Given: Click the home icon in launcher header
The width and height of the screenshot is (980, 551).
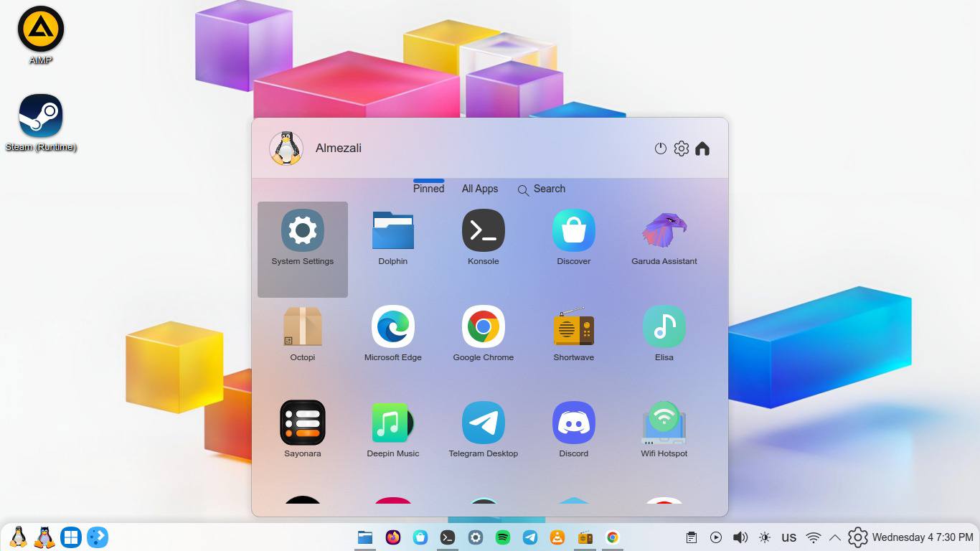Looking at the screenshot, I should 702,149.
